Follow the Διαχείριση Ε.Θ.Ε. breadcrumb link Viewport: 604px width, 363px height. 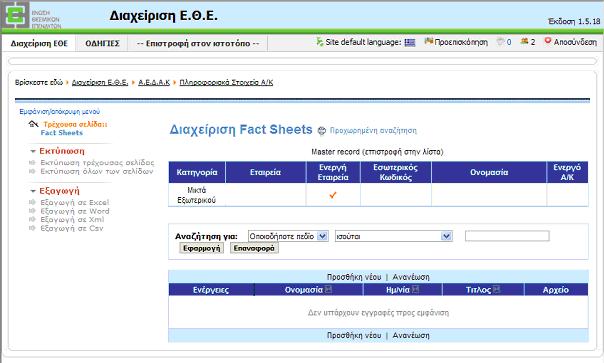(100, 82)
